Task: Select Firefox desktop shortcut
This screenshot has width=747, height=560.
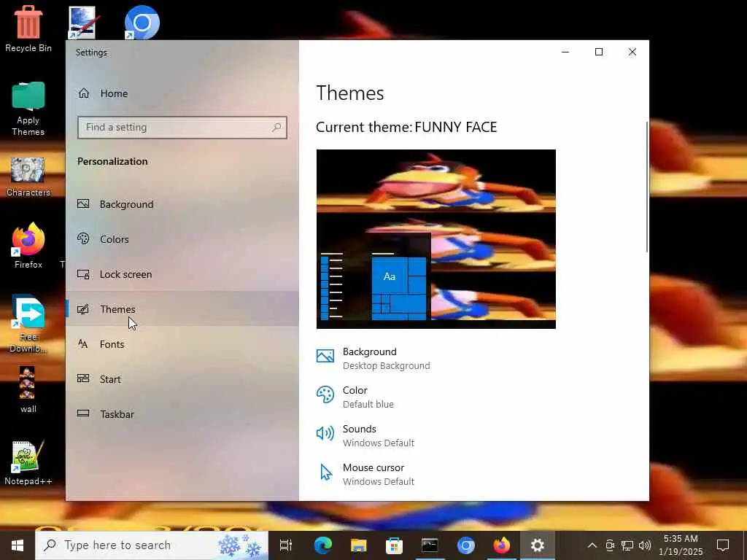Action: (x=28, y=246)
